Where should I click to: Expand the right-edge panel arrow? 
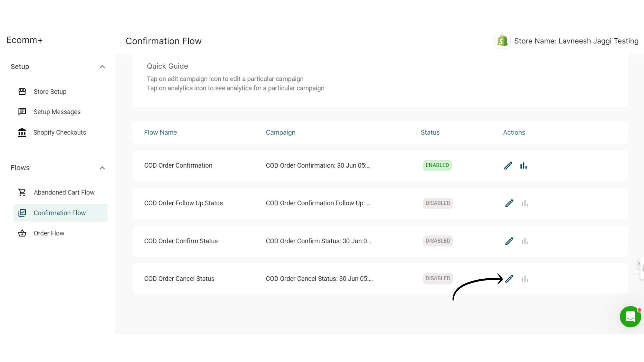pos(639,264)
